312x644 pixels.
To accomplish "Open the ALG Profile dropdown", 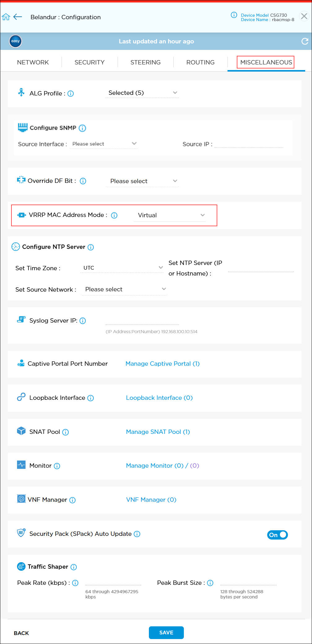I will (x=142, y=93).
